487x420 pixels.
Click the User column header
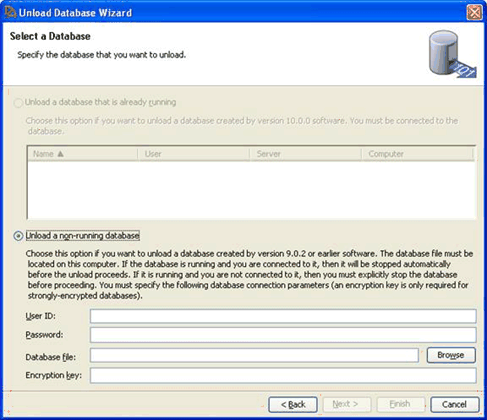(x=193, y=154)
